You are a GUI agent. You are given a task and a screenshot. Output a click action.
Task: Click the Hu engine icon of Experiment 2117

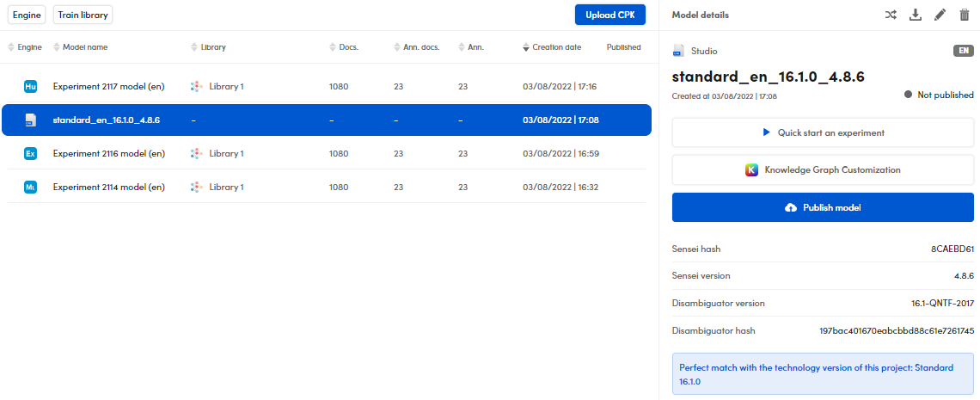tap(31, 87)
